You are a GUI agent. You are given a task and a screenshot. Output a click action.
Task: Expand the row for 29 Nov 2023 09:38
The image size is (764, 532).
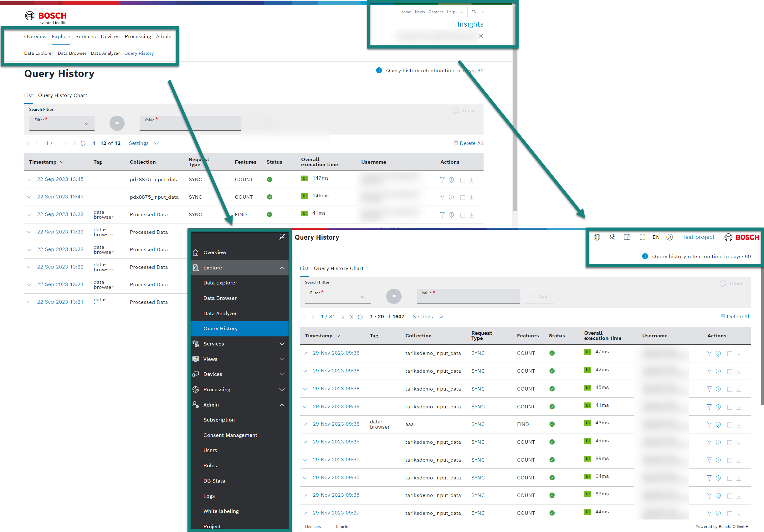pyautogui.click(x=305, y=352)
